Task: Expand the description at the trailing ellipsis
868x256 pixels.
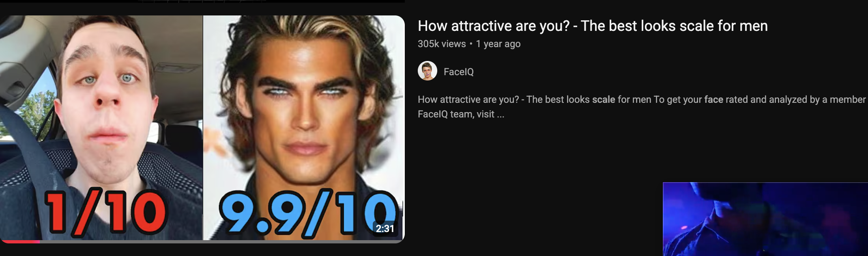Action: [501, 114]
